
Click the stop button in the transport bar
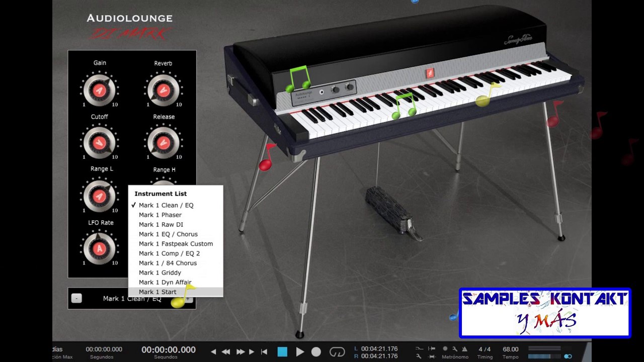pyautogui.click(x=282, y=352)
